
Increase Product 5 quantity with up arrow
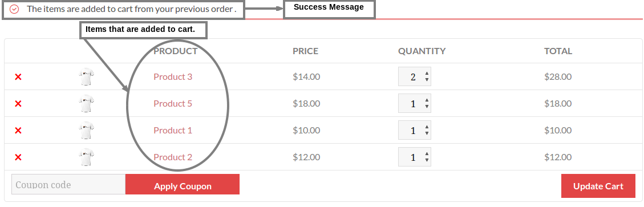click(427, 100)
